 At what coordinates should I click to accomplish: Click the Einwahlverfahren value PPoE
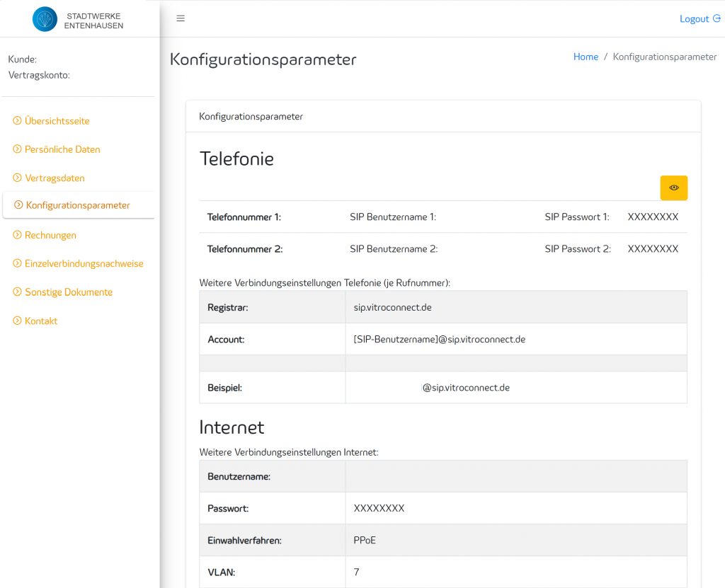click(365, 541)
